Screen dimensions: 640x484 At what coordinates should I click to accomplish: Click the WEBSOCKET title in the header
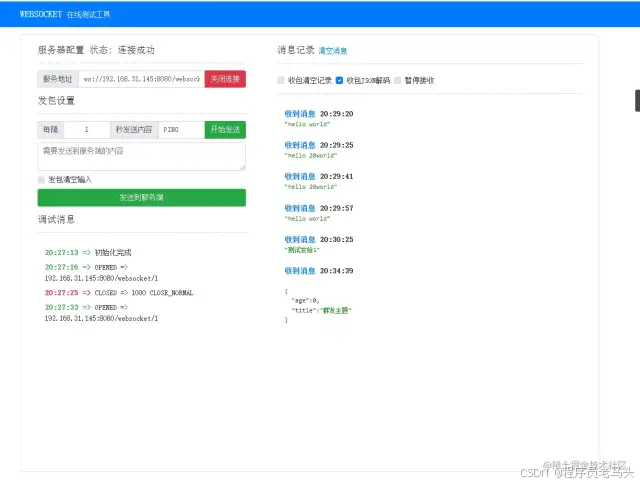tap(41, 14)
